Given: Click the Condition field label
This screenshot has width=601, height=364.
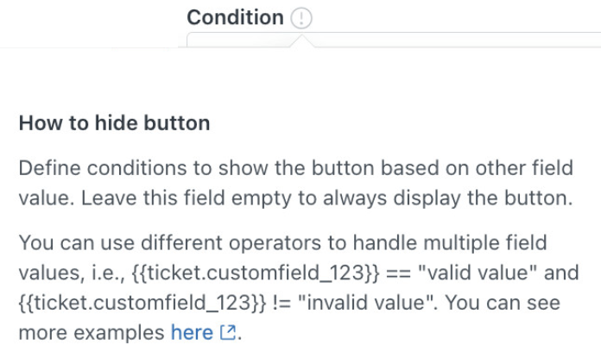Looking at the screenshot, I should point(236,17).
